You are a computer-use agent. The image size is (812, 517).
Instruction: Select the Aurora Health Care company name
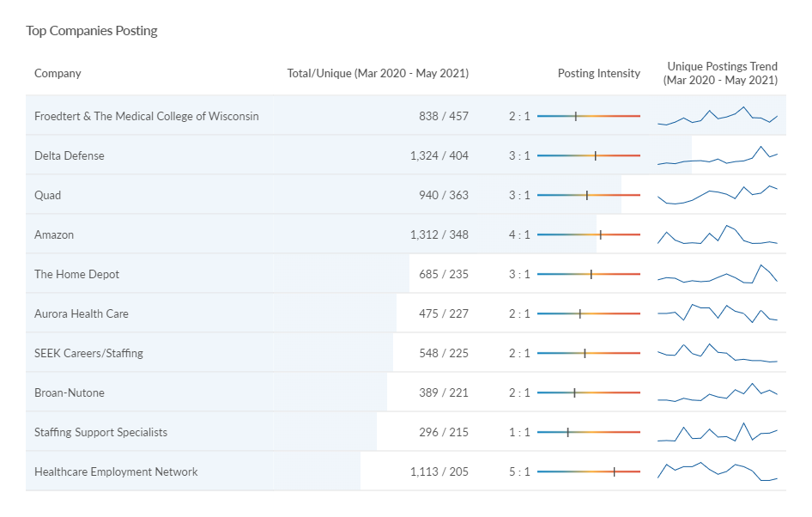(82, 313)
